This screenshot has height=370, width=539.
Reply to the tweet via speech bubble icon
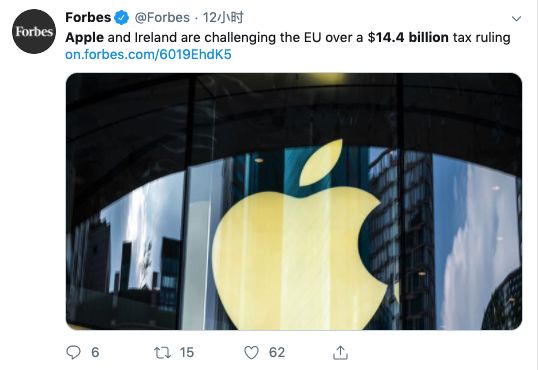[x=73, y=352]
